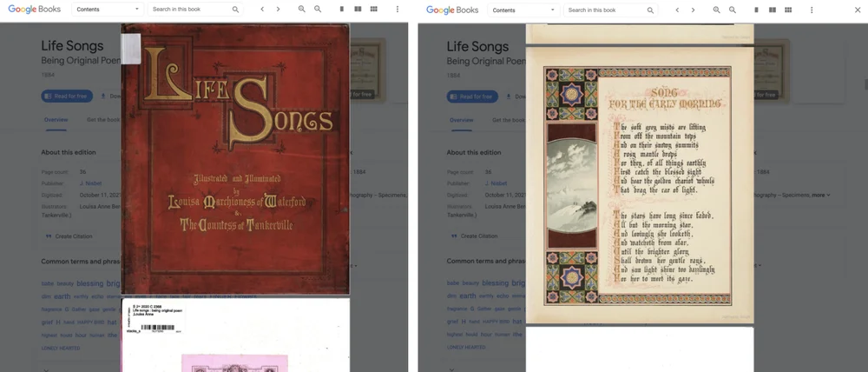Click the page scrollbar in right window

click(x=865, y=84)
